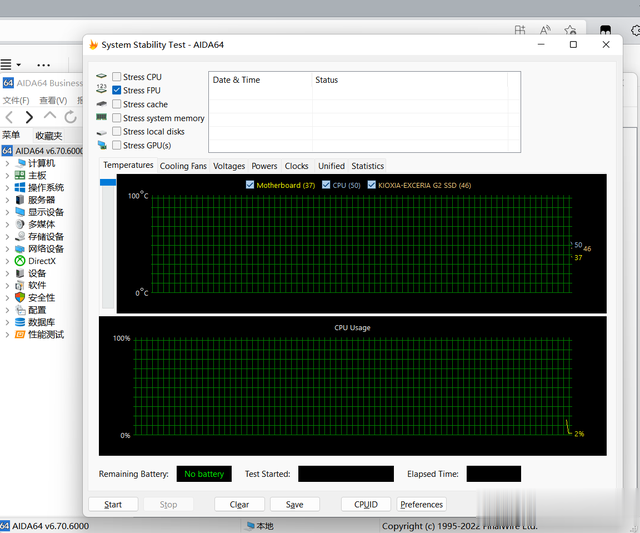Image resolution: width=640 pixels, height=533 pixels.
Task: Click the Stress FPU 123 icon
Action: tap(101, 89)
